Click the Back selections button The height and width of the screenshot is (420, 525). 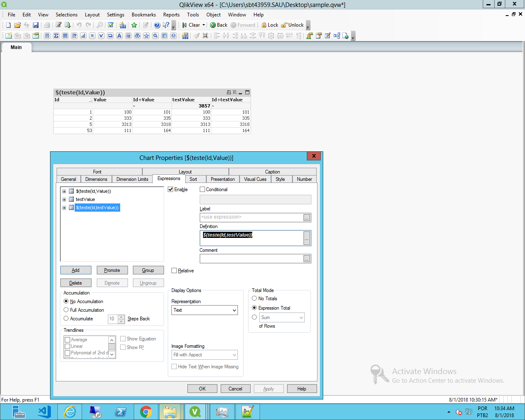click(219, 25)
